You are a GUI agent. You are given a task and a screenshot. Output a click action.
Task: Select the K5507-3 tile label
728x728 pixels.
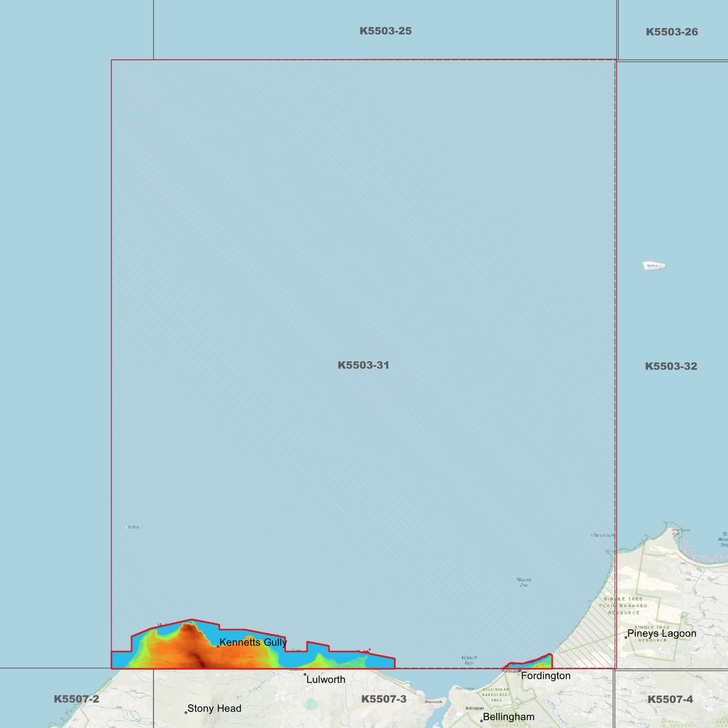(x=384, y=699)
